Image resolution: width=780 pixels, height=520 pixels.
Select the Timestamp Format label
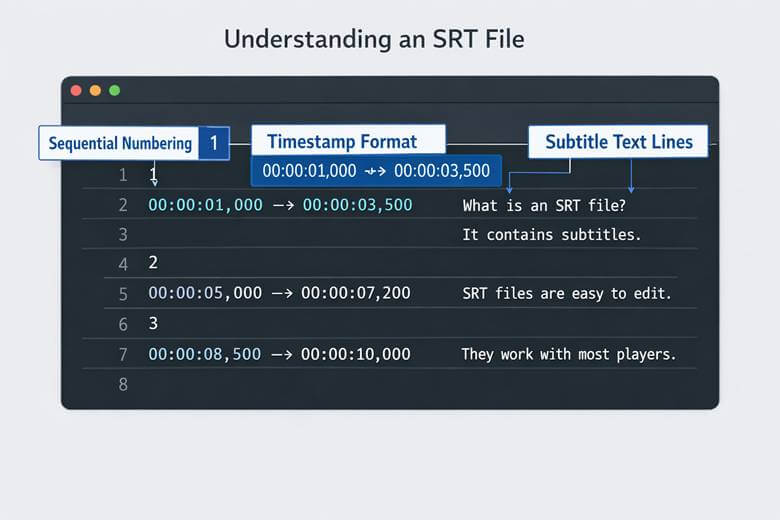tap(342, 140)
